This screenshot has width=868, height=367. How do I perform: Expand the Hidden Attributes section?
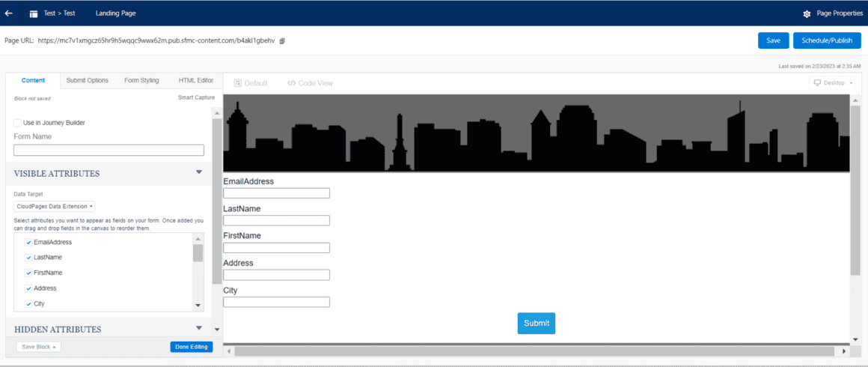click(199, 328)
